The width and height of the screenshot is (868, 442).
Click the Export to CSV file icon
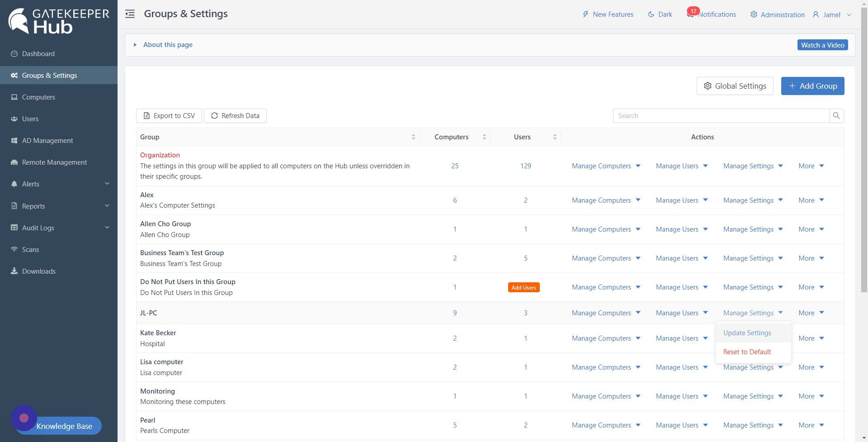coord(146,116)
